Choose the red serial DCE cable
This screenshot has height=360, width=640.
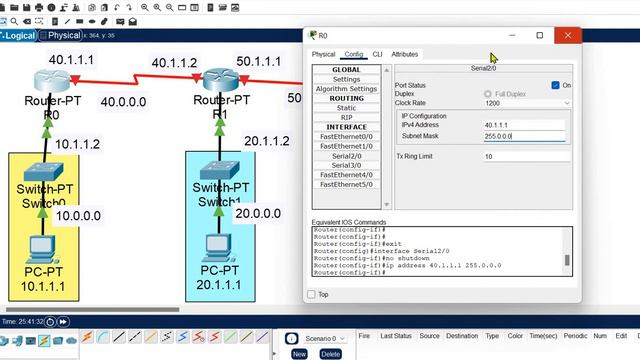point(199,337)
